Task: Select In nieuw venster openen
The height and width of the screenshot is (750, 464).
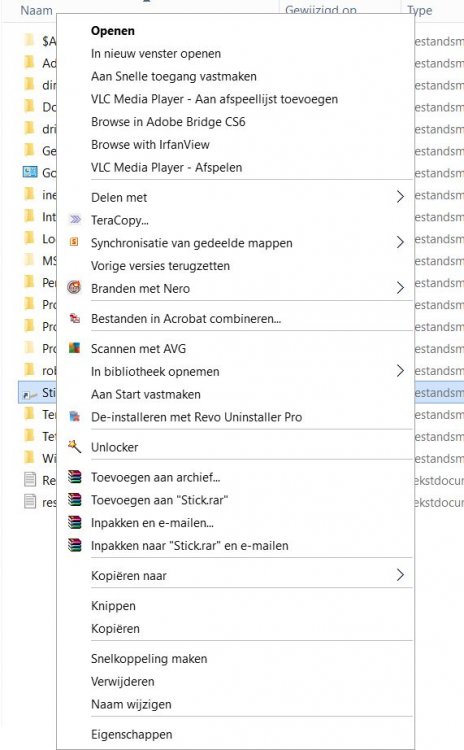Action: coord(156,54)
